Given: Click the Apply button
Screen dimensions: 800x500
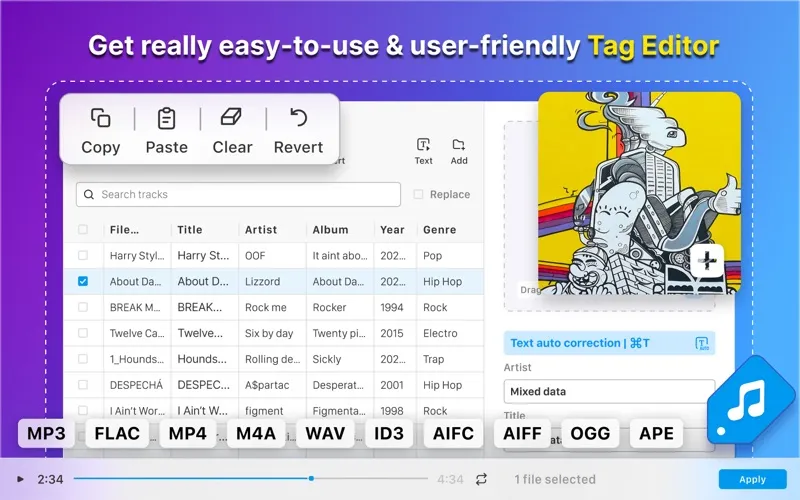Looking at the screenshot, I should click(753, 479).
